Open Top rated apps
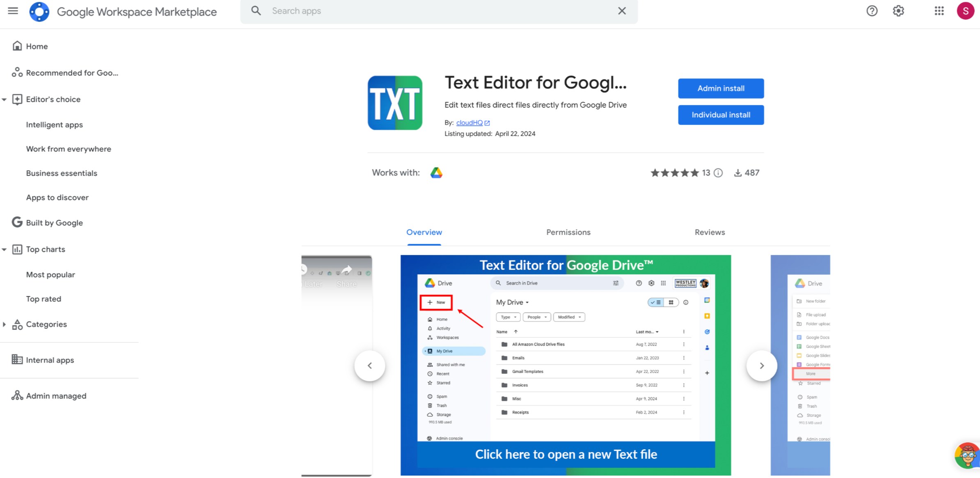The image size is (980, 478). pos(44,299)
